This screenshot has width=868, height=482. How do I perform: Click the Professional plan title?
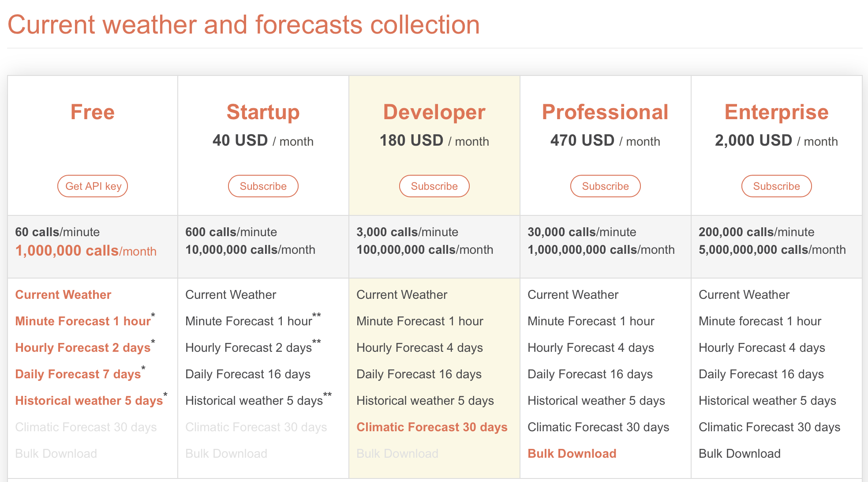pyautogui.click(x=606, y=112)
